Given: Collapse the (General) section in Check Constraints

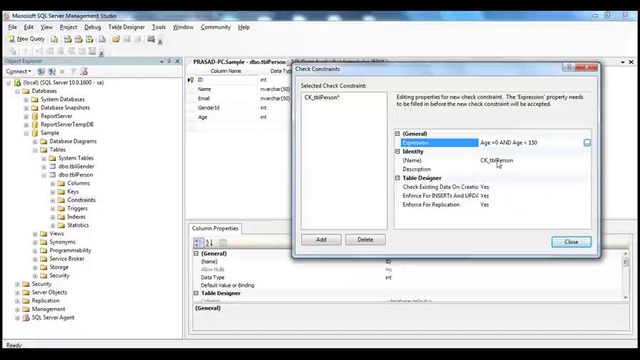Looking at the screenshot, I should [x=397, y=133].
